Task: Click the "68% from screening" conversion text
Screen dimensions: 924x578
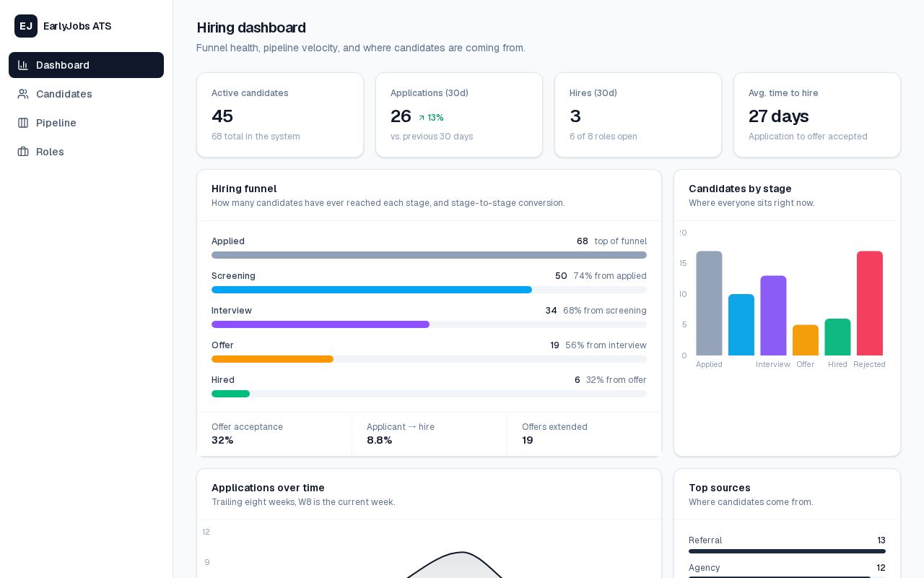Action: tap(605, 311)
